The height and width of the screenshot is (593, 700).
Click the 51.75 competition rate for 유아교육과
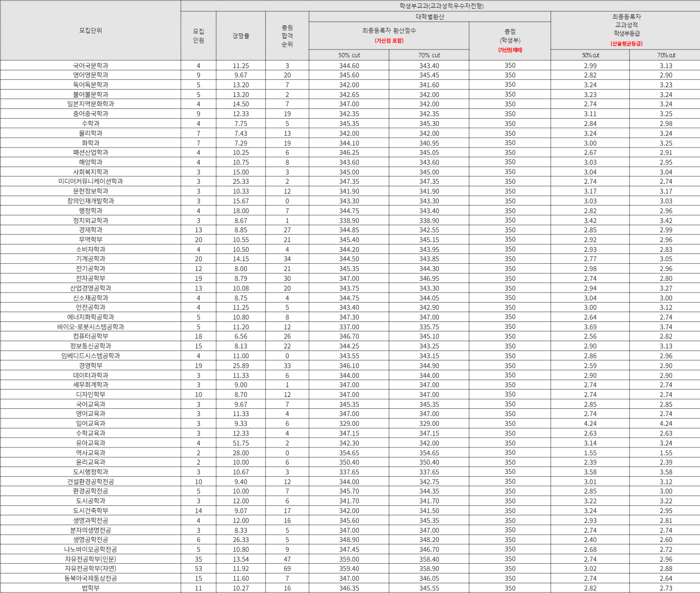click(241, 443)
